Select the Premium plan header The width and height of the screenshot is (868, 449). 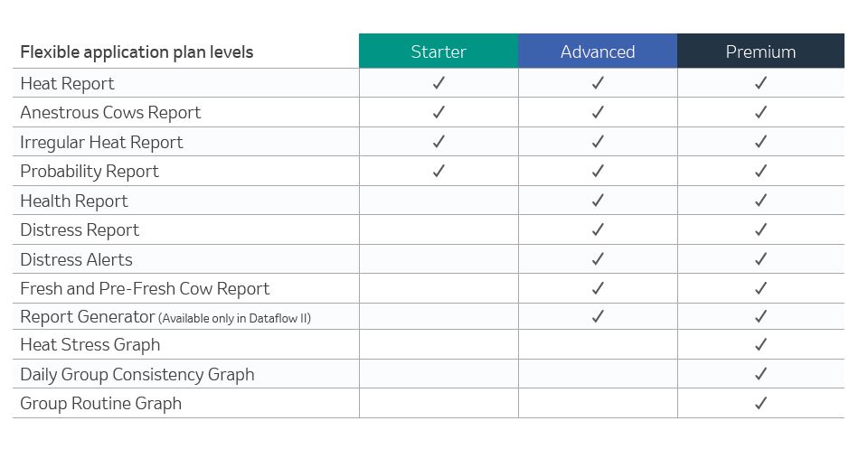pyautogui.click(x=760, y=51)
